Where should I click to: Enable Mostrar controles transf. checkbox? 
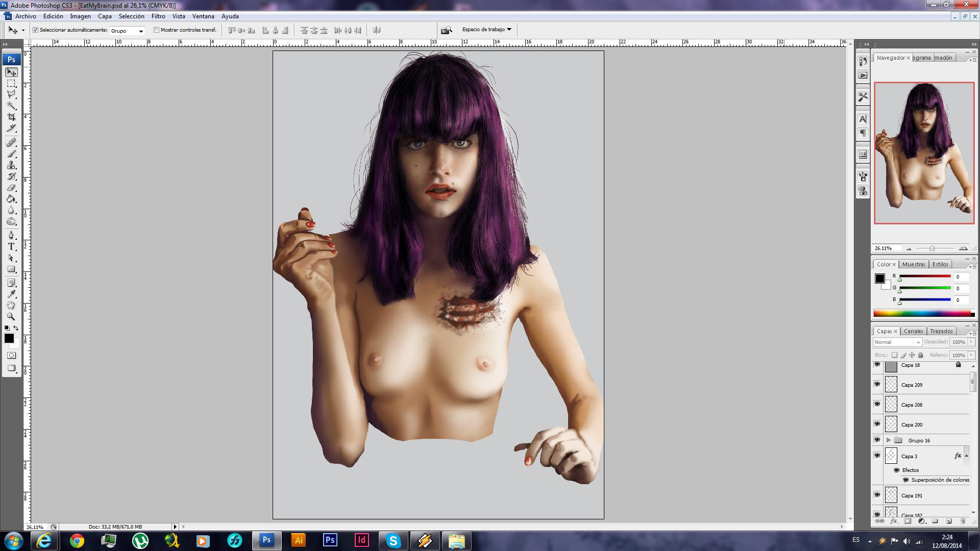click(157, 30)
